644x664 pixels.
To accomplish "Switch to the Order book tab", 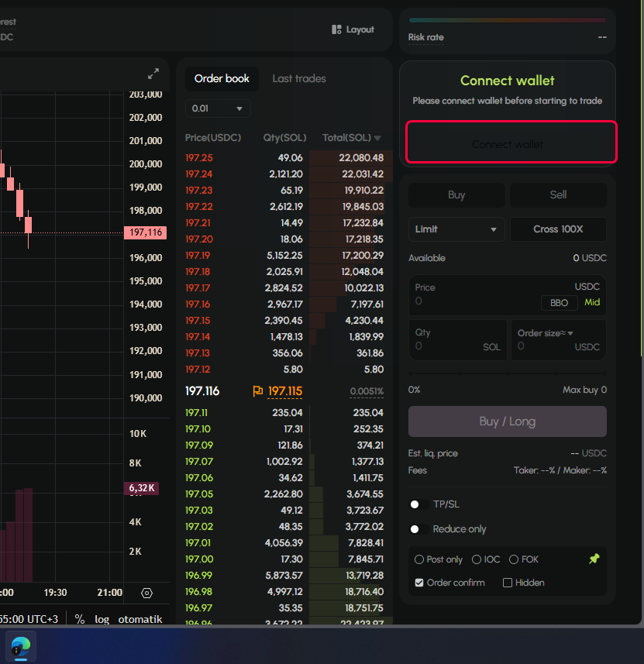I will 222,79.
